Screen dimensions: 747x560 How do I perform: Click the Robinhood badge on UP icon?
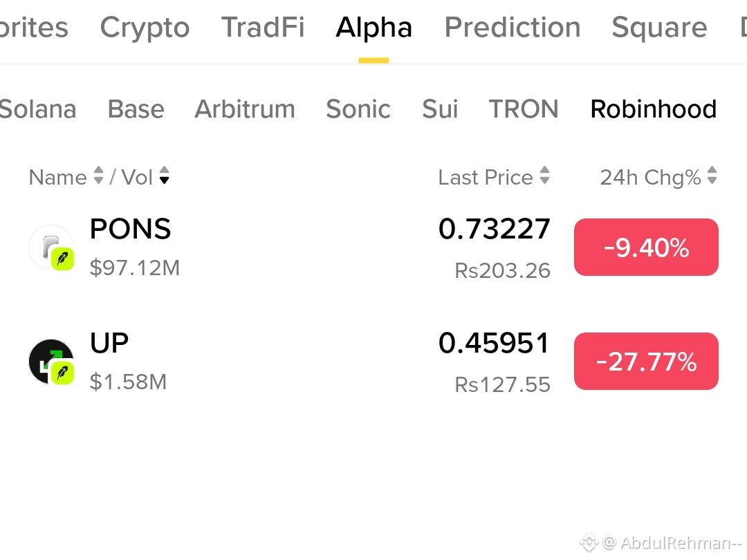[x=62, y=373]
